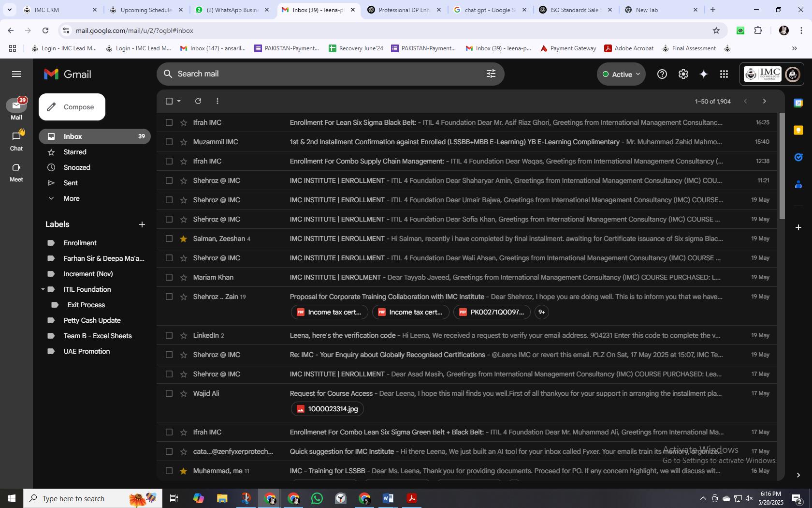Open Google Keep side panel icon
Screen dimensions: 812x508
tap(798, 130)
